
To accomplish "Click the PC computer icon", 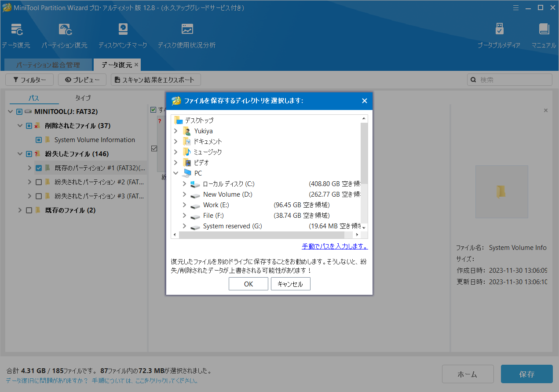I will click(x=186, y=173).
